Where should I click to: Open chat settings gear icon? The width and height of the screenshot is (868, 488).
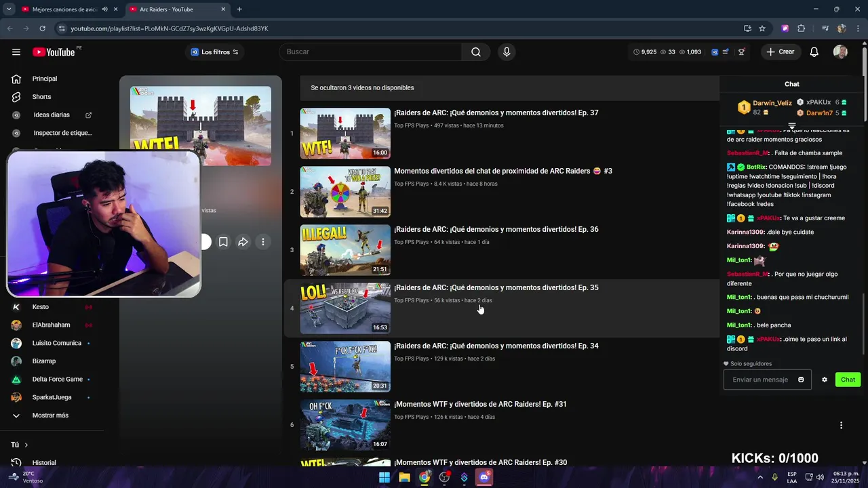825,380
